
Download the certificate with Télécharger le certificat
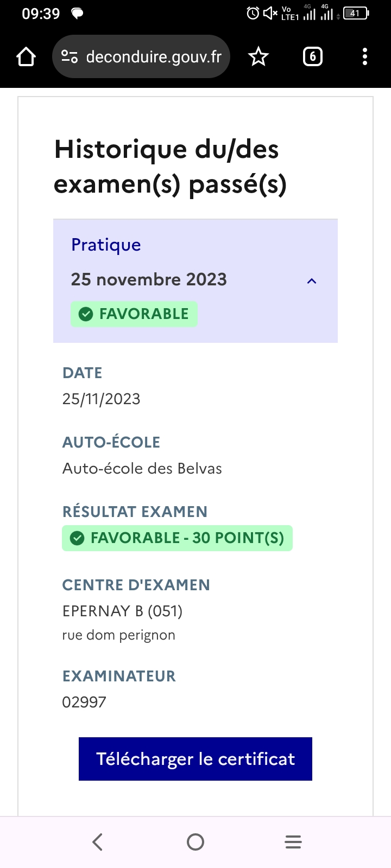195,759
